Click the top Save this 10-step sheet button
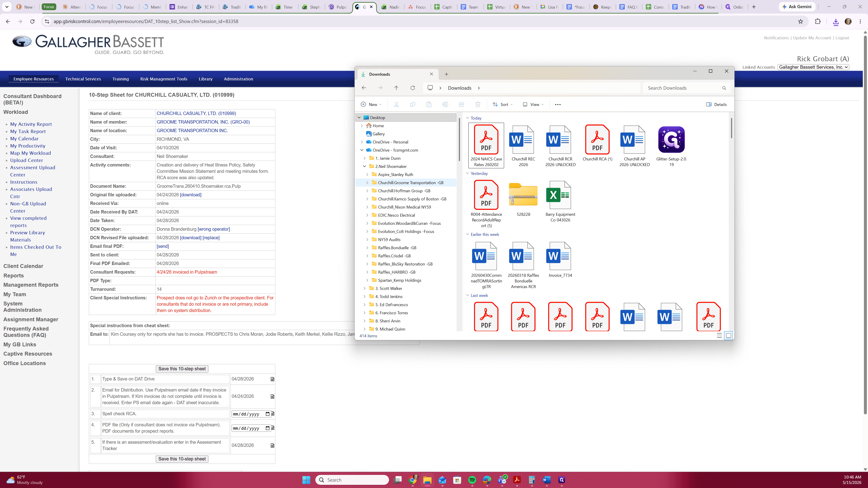 182,369
